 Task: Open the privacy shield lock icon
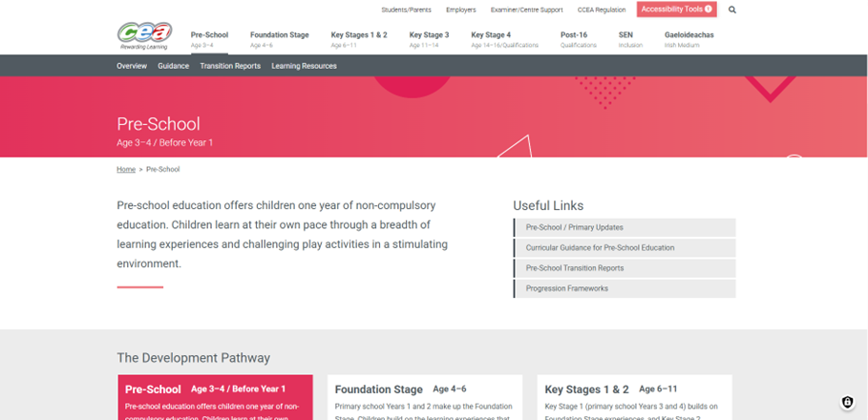[x=847, y=402]
